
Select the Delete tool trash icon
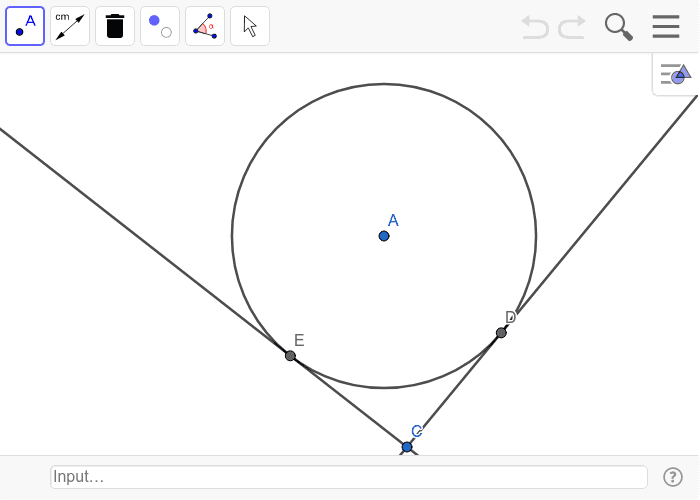pos(115,26)
